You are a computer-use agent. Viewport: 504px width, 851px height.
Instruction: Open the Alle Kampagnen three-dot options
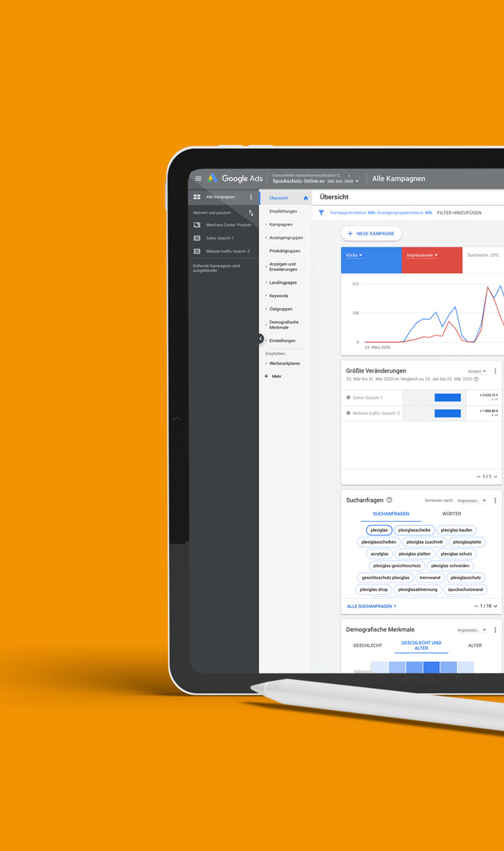tap(250, 197)
